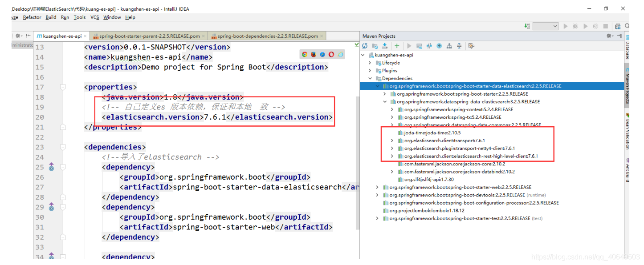
Task: Open the Tools menu
Action: [x=80, y=17]
